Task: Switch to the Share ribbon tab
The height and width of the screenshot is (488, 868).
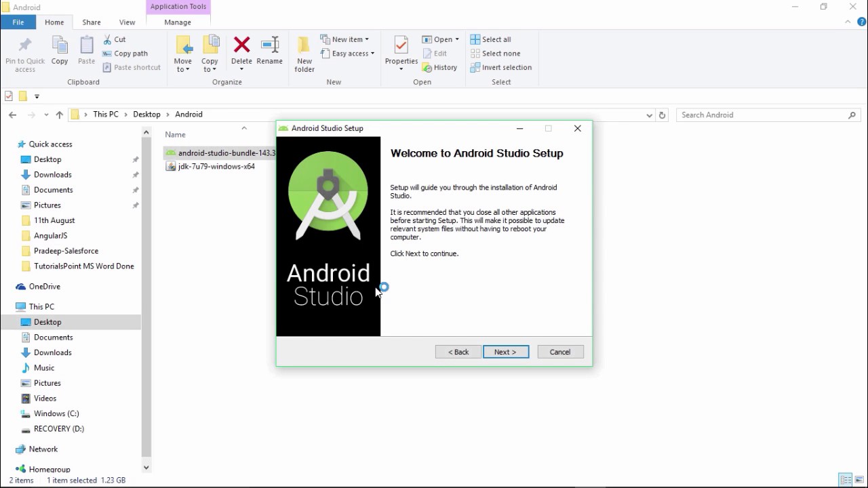Action: [x=92, y=22]
